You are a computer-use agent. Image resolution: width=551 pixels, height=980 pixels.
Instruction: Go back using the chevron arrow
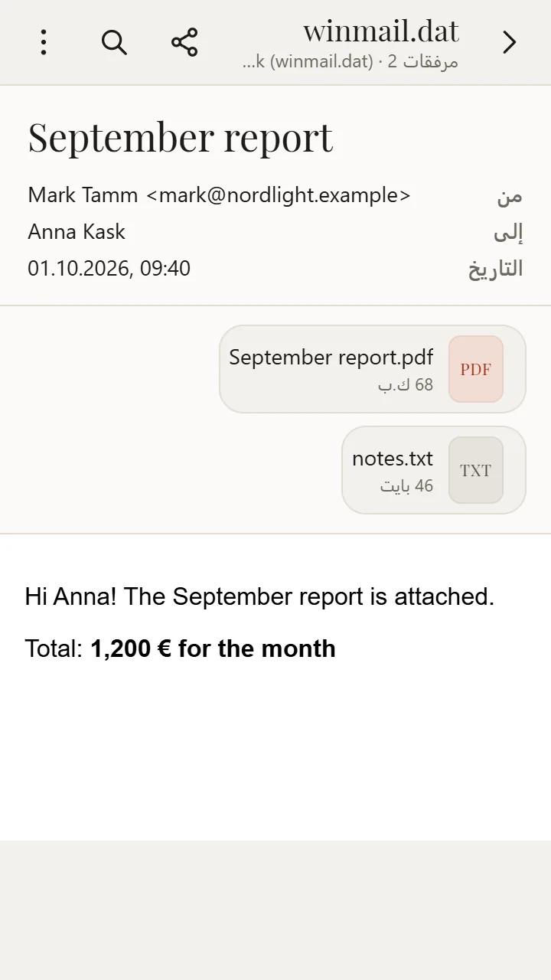tap(509, 42)
